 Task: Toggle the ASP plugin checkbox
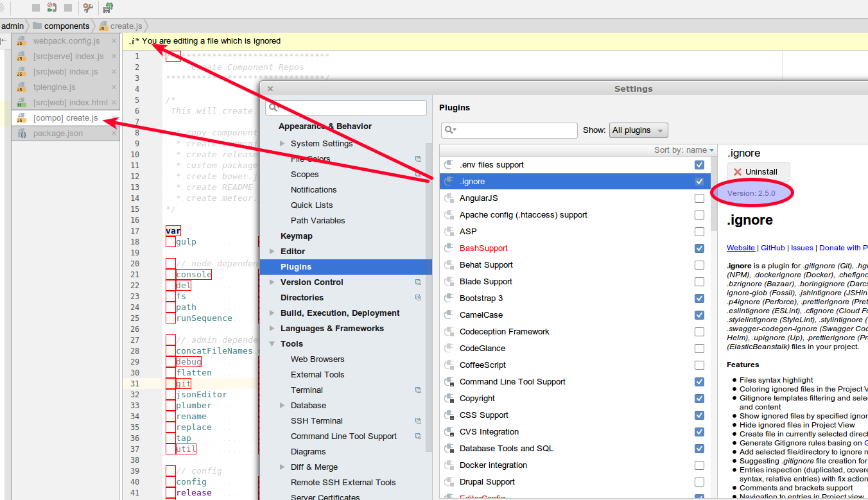699,232
